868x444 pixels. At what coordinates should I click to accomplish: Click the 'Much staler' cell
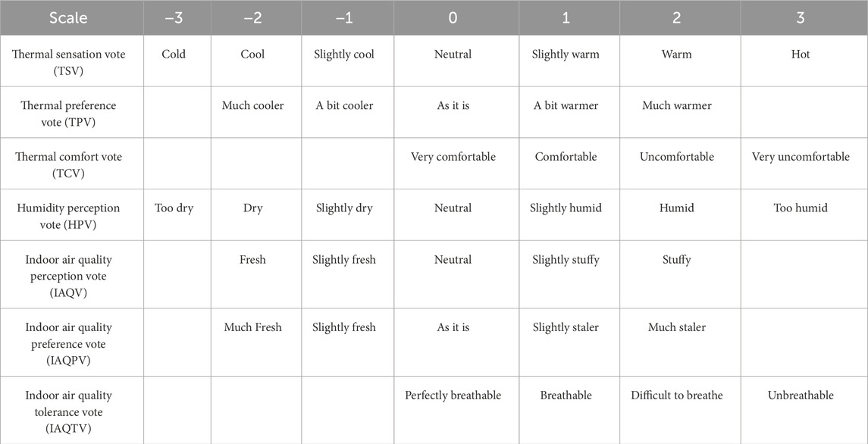click(x=676, y=327)
